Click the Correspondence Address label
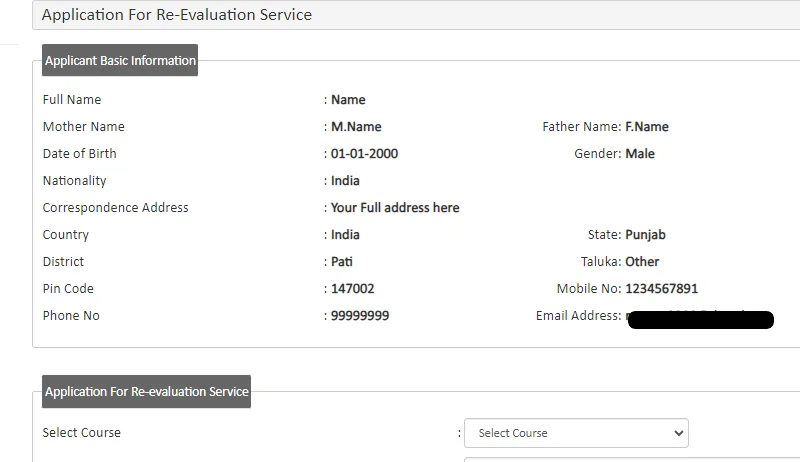 [115, 208]
